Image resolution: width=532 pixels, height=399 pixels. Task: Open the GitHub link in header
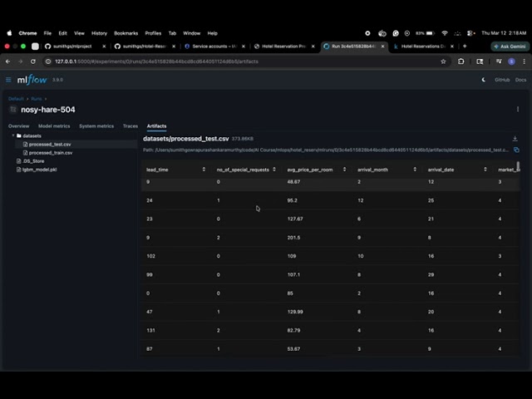(x=502, y=80)
